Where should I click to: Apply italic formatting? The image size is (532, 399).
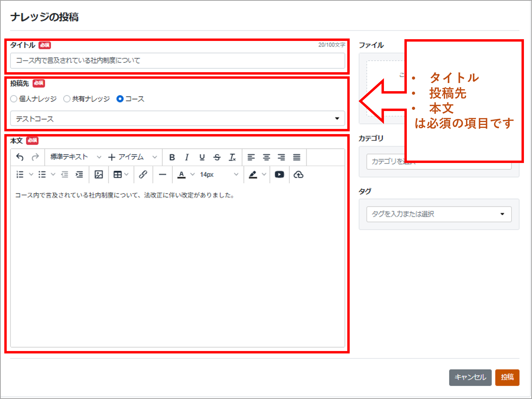[x=187, y=157]
